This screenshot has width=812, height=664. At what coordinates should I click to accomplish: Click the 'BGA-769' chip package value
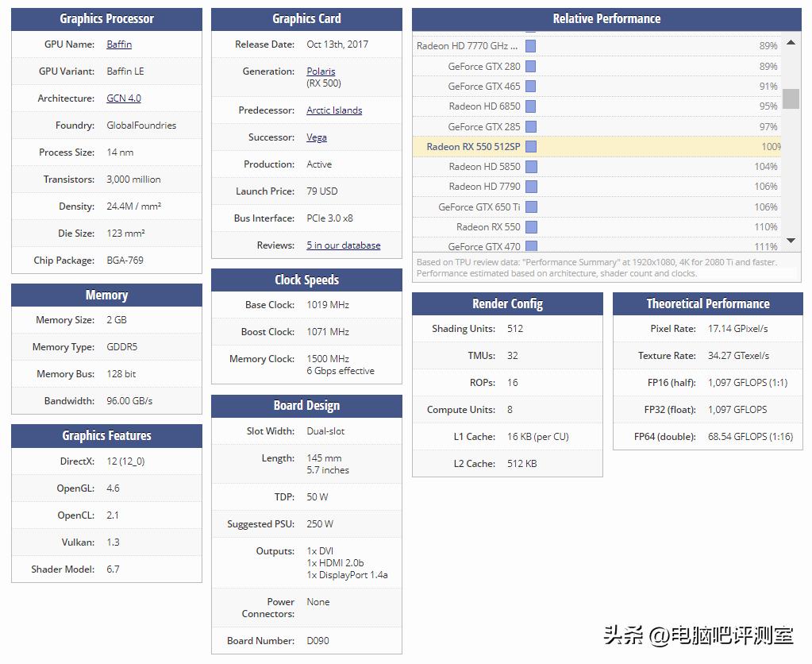point(125,261)
